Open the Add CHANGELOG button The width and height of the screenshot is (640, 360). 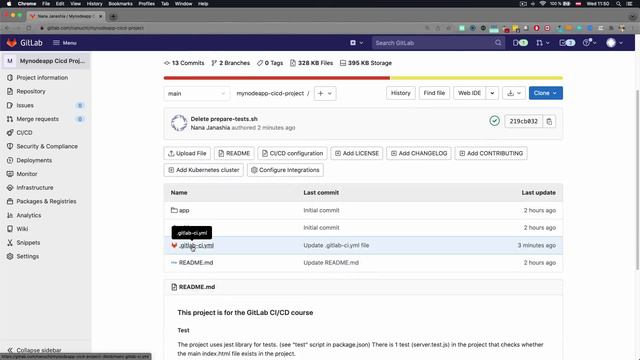tap(419, 153)
